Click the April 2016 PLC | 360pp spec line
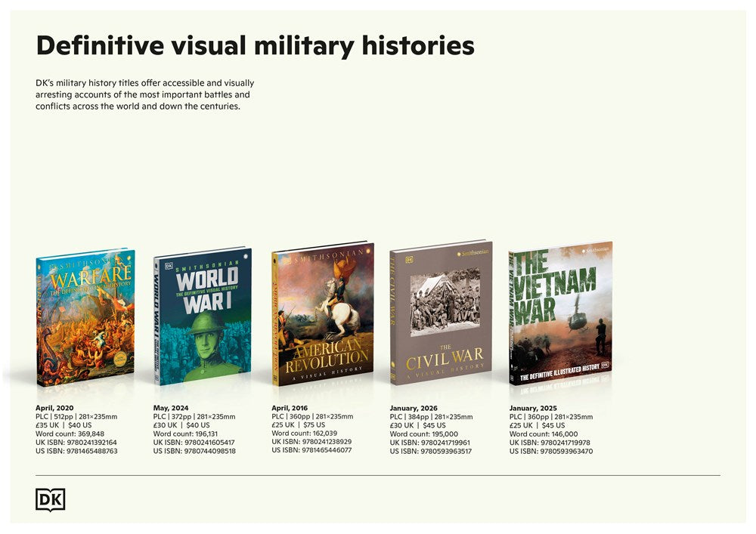 312,416
